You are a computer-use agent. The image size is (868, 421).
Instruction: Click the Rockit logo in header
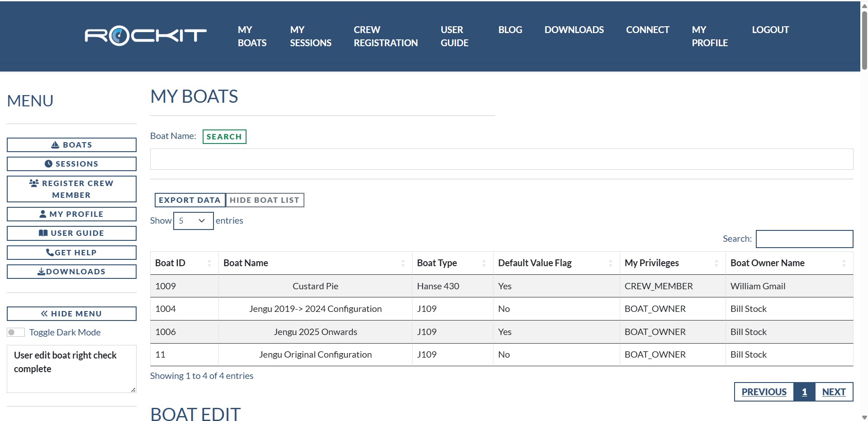coord(145,36)
